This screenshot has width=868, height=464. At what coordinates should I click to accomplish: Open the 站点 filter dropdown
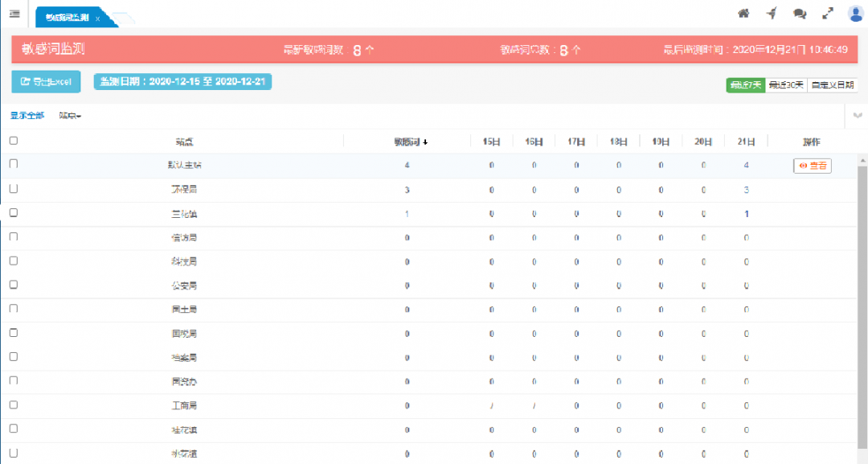tap(71, 116)
